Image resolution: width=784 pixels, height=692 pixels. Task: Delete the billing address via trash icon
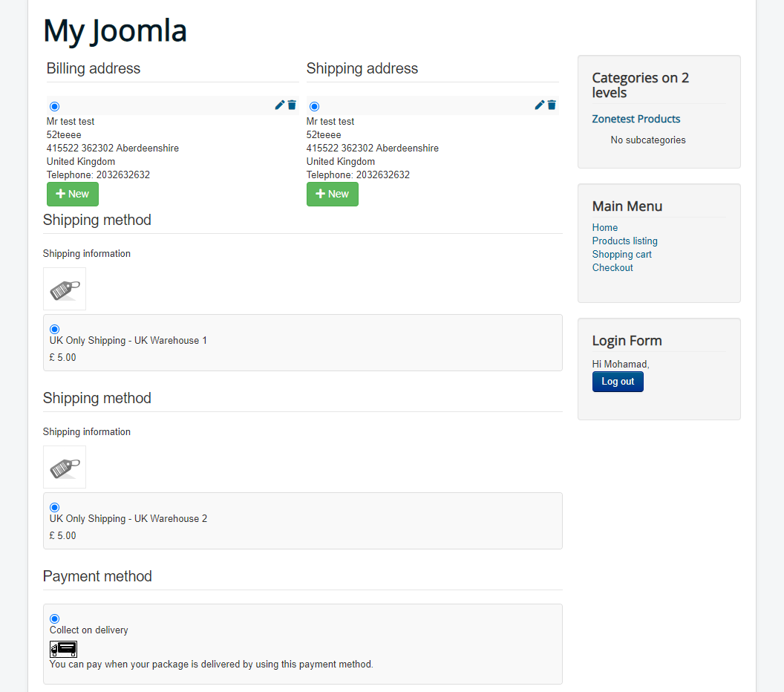coord(292,105)
